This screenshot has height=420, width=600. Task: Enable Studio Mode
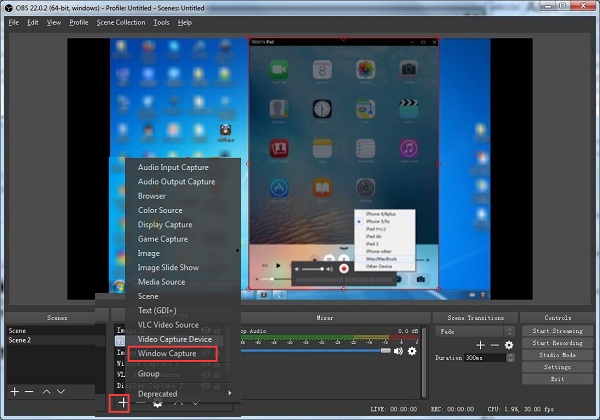pyautogui.click(x=558, y=355)
